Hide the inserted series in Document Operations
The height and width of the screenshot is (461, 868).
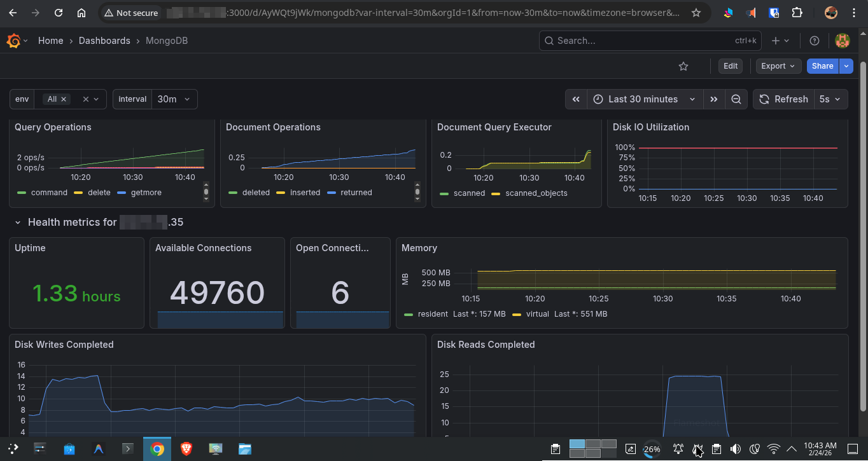[305, 192]
